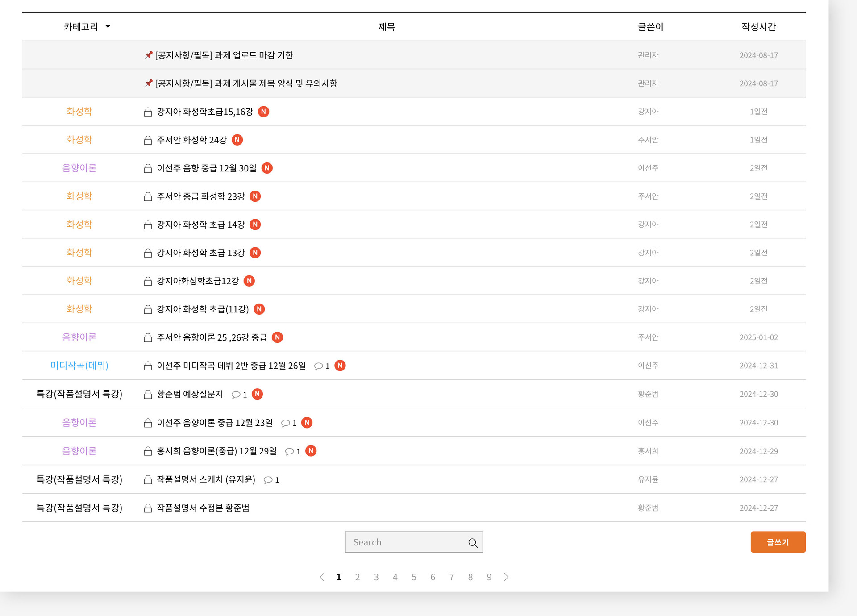Click comment icon on 작품설명서 스케치 (유지윤)
The height and width of the screenshot is (616, 857).
click(x=268, y=480)
